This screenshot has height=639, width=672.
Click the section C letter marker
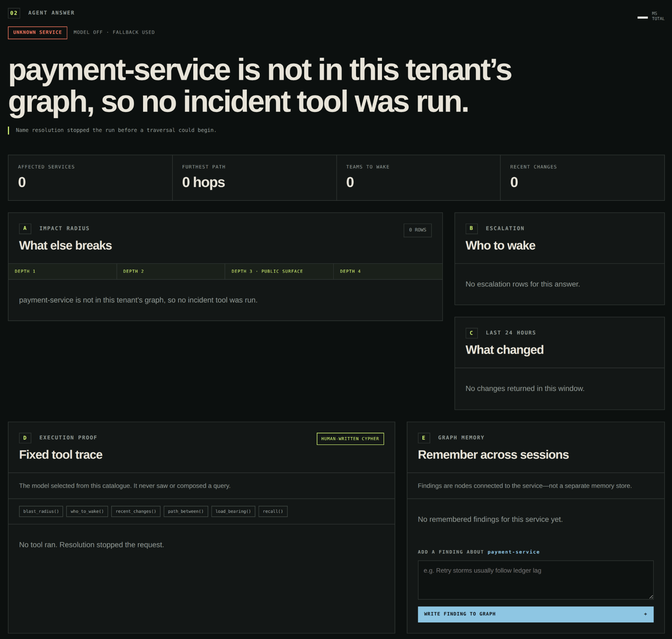(471, 333)
